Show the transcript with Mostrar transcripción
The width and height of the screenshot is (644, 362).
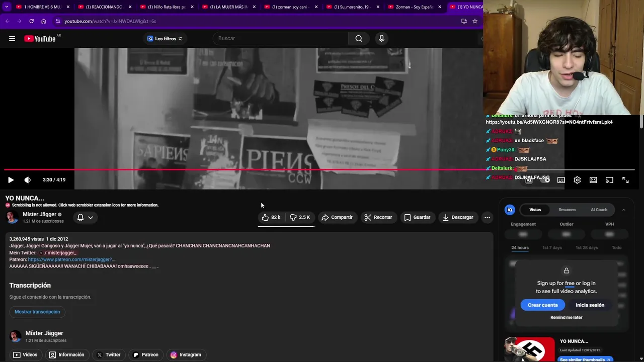click(37, 312)
